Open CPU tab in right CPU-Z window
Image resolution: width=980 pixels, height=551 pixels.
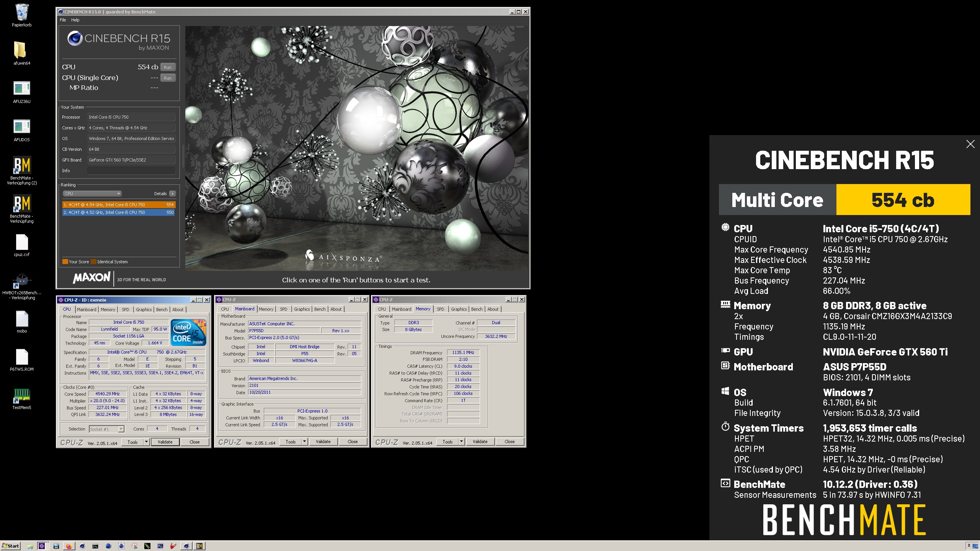[x=382, y=309]
